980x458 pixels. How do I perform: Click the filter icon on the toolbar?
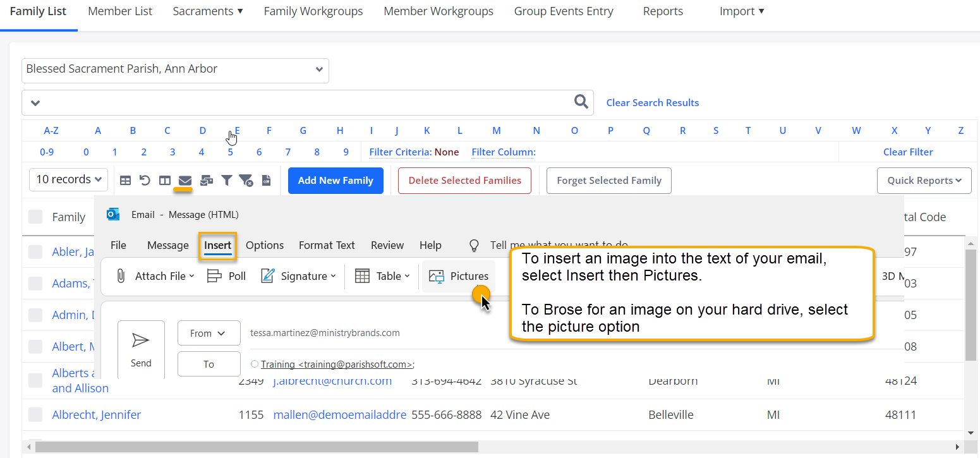(x=226, y=180)
